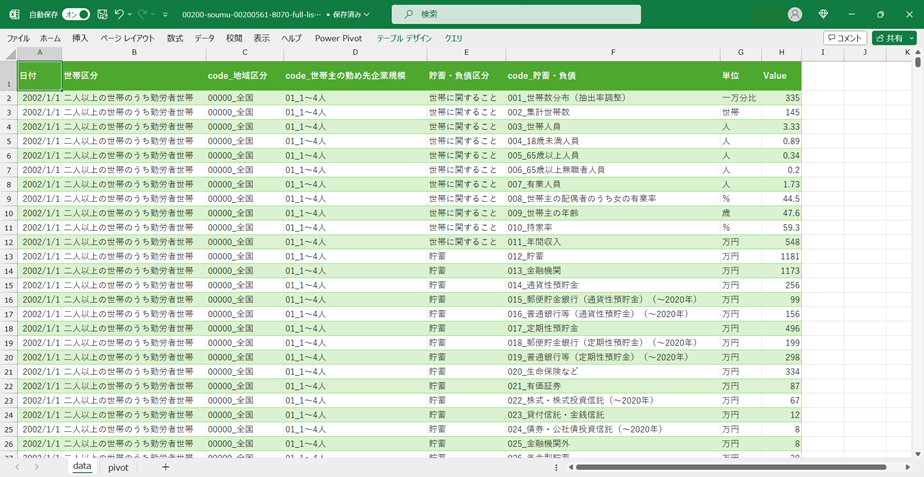The height and width of the screenshot is (477, 924).
Task: Click the save icon in title bar
Action: click(102, 15)
